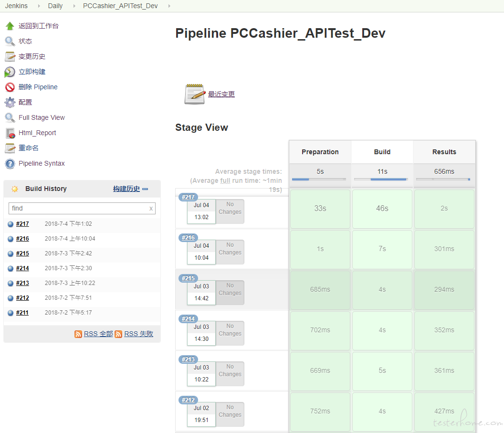Viewport: 504px width, 433px height.
Task: Open Pipeline Syntax from the sidebar
Action: [42, 163]
